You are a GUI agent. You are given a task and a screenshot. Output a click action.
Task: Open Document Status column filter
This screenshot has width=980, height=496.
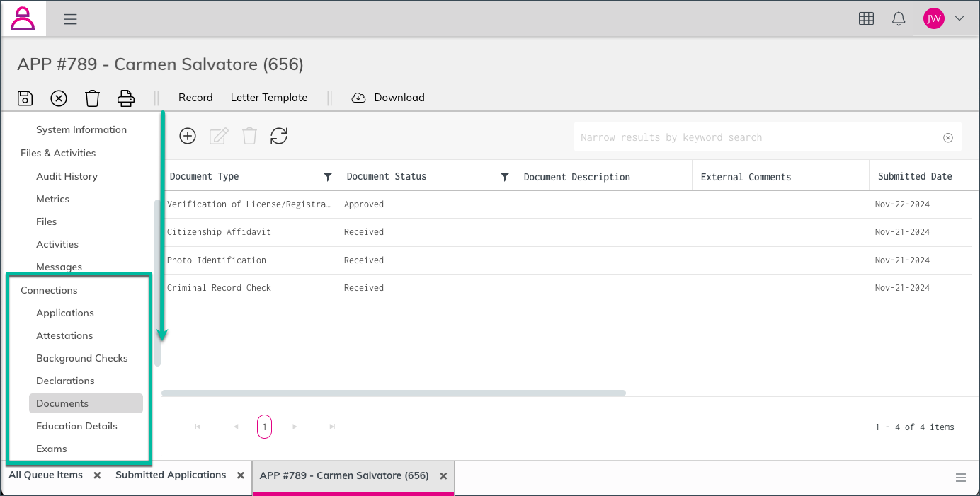click(x=505, y=177)
